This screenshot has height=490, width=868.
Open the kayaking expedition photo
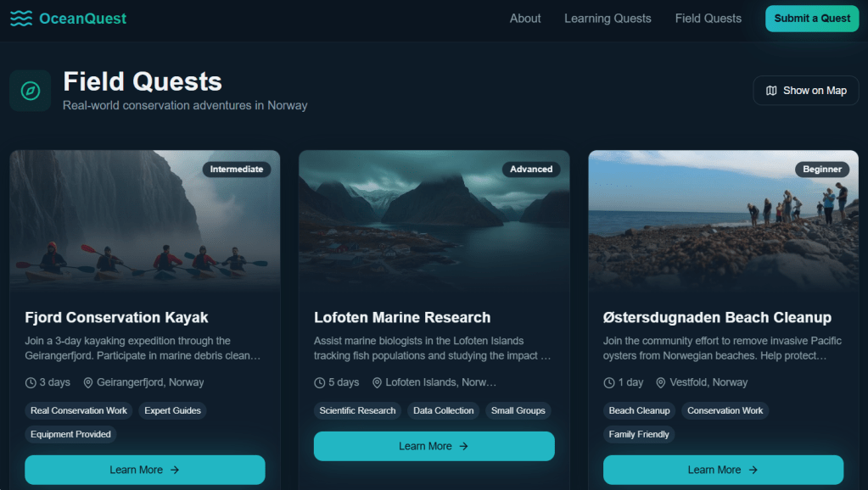(x=145, y=220)
